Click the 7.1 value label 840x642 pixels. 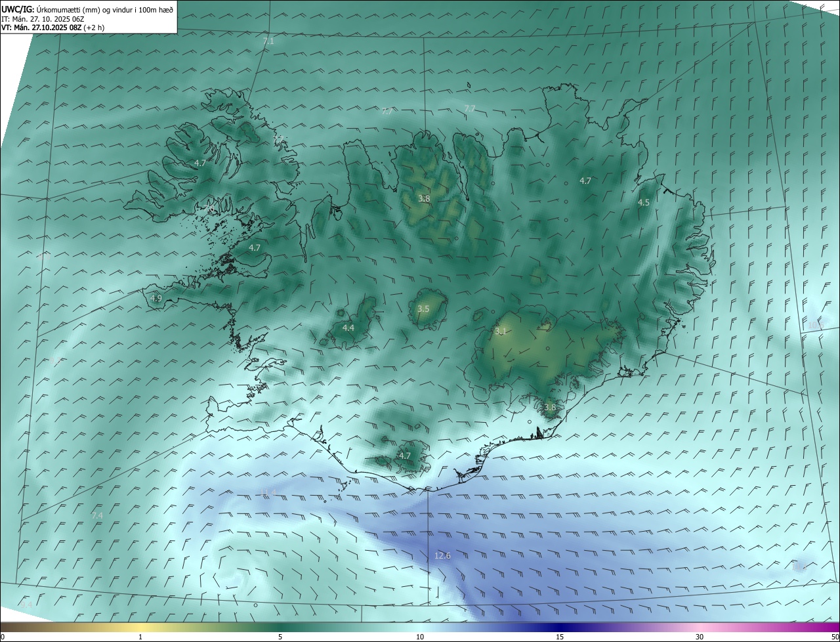[268, 41]
